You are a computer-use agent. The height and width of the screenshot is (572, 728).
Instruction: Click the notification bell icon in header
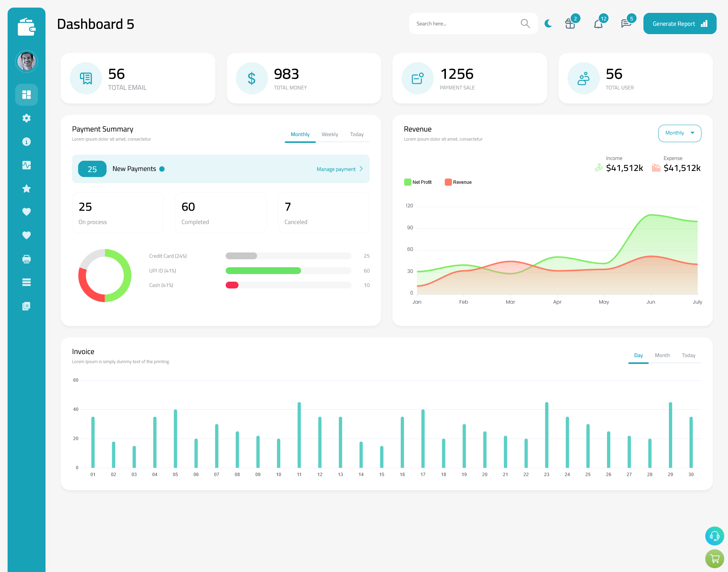tap(599, 24)
